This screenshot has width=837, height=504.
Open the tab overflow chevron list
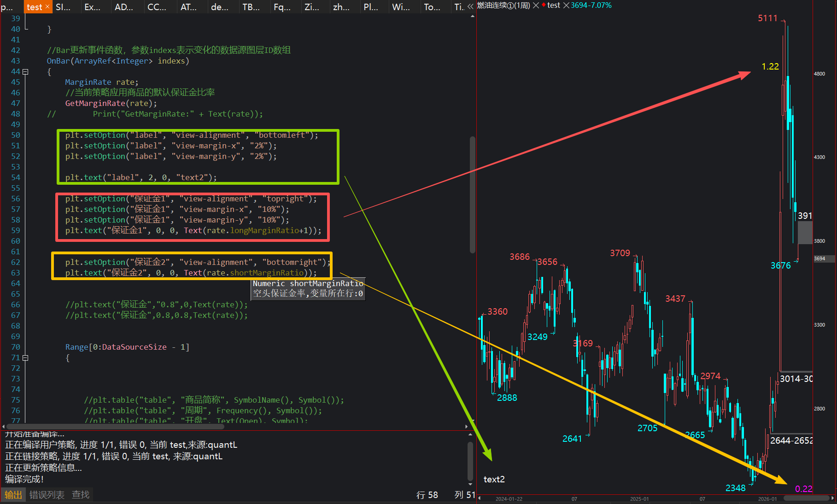470,6
